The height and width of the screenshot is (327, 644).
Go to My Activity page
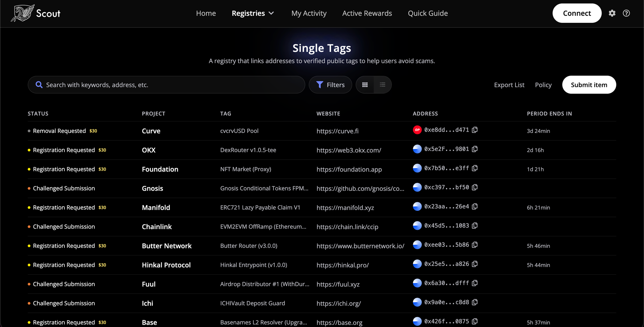(x=309, y=13)
